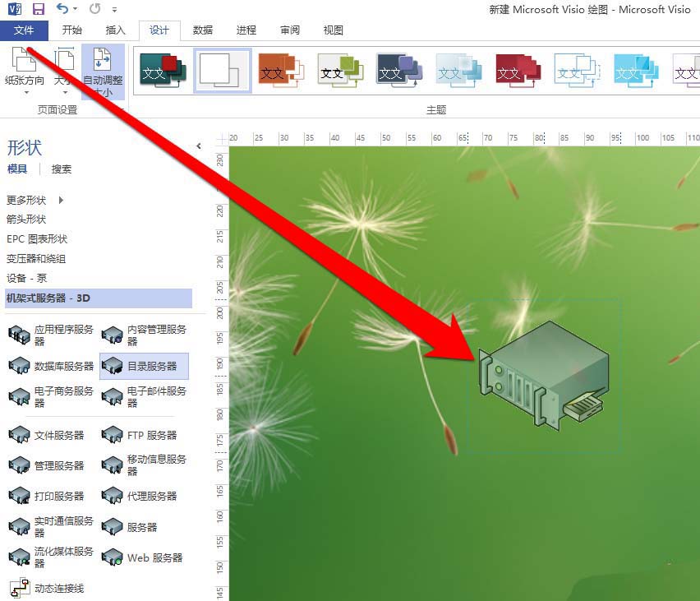Image resolution: width=700 pixels, height=601 pixels.
Task: Pick the 移动信息服务器 shape icon
Action: click(x=112, y=465)
